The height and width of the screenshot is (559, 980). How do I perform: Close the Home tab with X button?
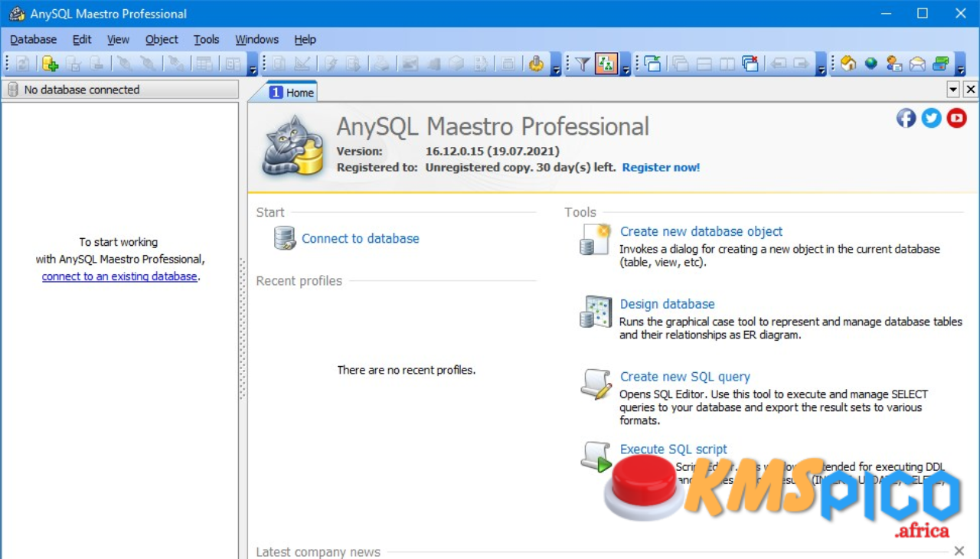[x=970, y=90]
